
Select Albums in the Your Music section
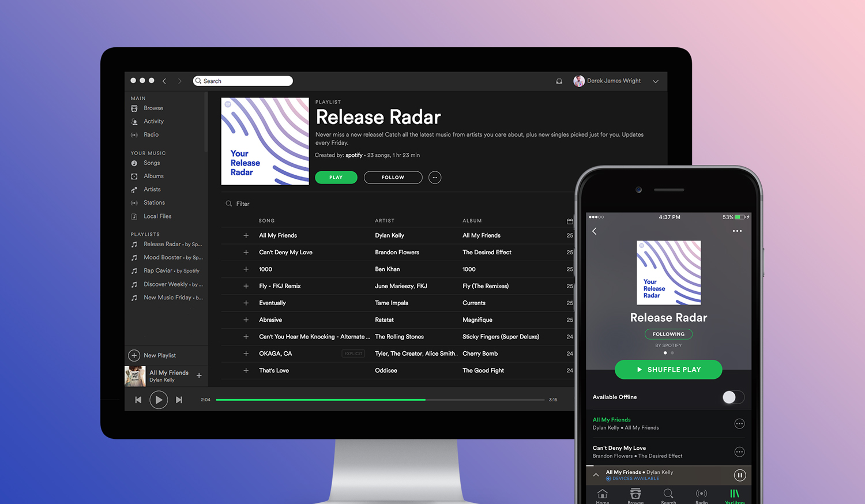[x=153, y=176]
